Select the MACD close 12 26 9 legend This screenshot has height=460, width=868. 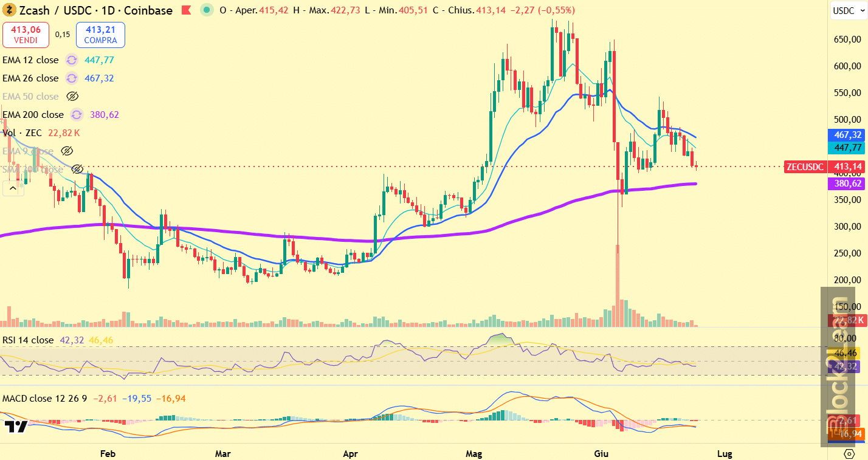(x=44, y=399)
